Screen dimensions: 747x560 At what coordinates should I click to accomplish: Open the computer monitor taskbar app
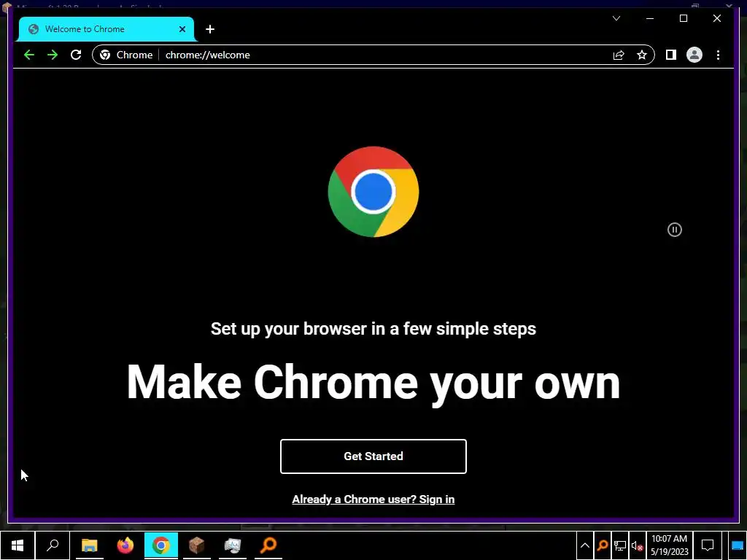233,545
